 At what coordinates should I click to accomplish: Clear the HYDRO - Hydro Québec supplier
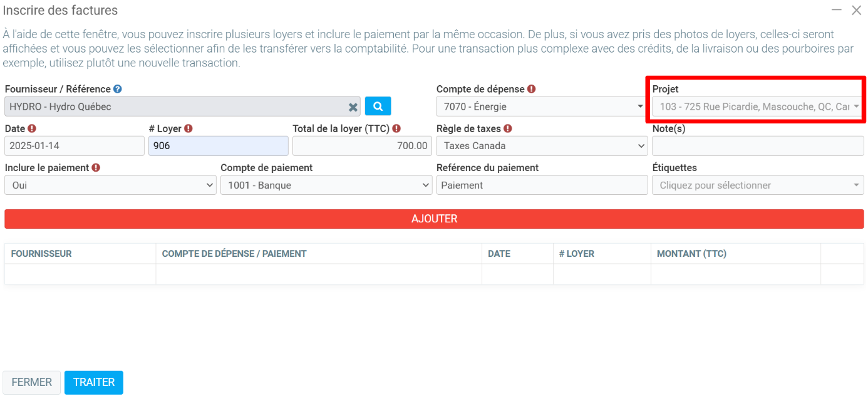pyautogui.click(x=353, y=107)
